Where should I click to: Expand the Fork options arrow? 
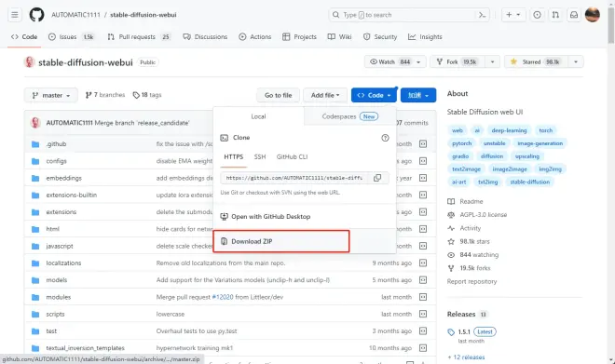(x=492, y=61)
